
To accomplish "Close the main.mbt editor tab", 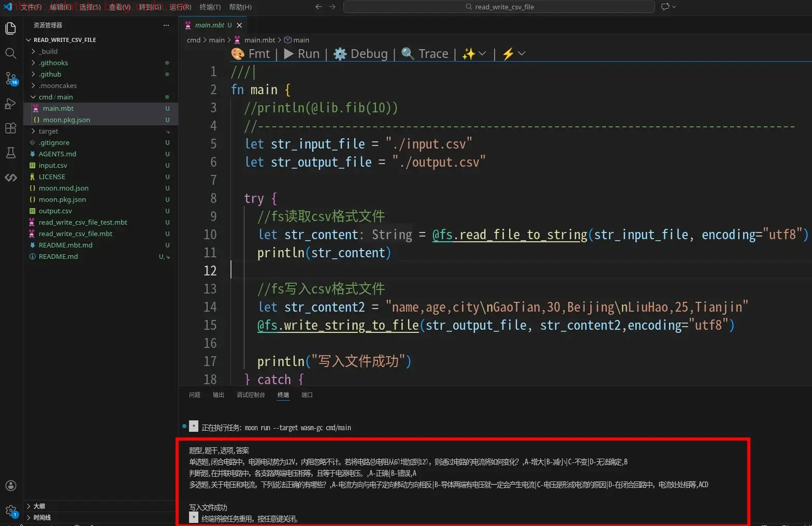I will click(x=239, y=25).
